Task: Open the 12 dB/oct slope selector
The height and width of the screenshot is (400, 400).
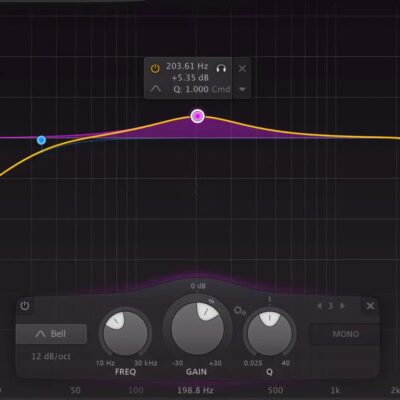Action: click(x=51, y=356)
